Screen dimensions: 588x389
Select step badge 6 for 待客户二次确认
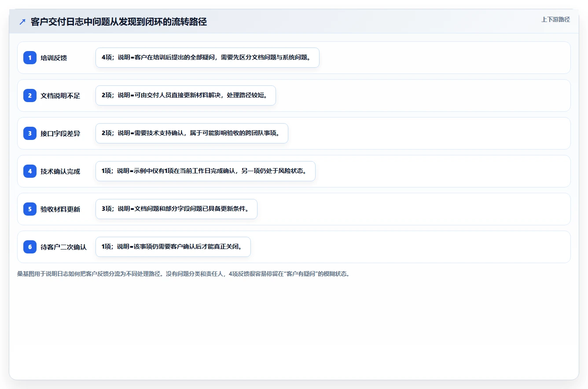point(30,247)
